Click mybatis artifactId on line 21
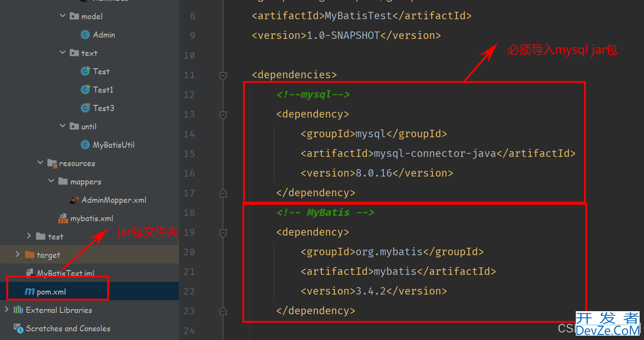The height and width of the screenshot is (340, 644). point(395,271)
